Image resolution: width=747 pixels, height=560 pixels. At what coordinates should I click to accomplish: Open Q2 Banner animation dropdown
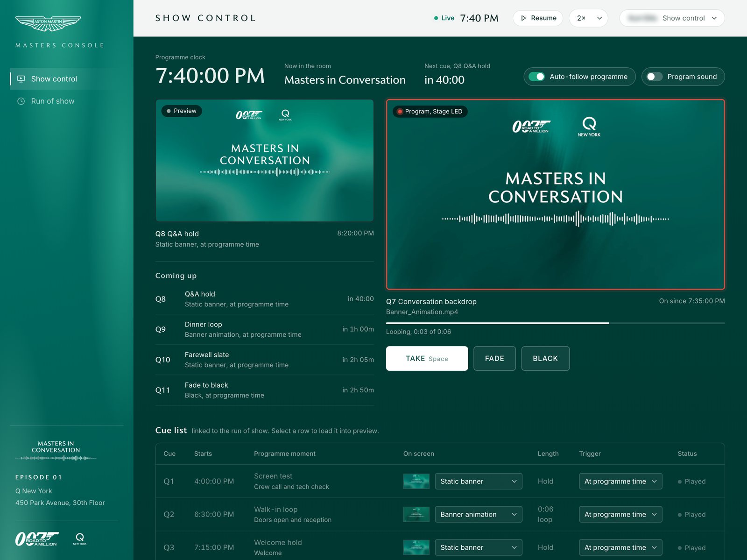(479, 515)
